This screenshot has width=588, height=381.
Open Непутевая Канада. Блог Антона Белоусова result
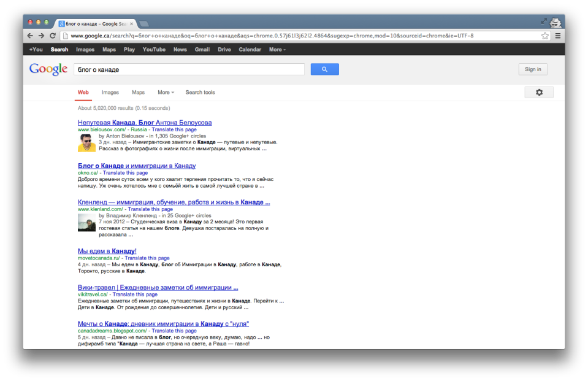click(145, 122)
